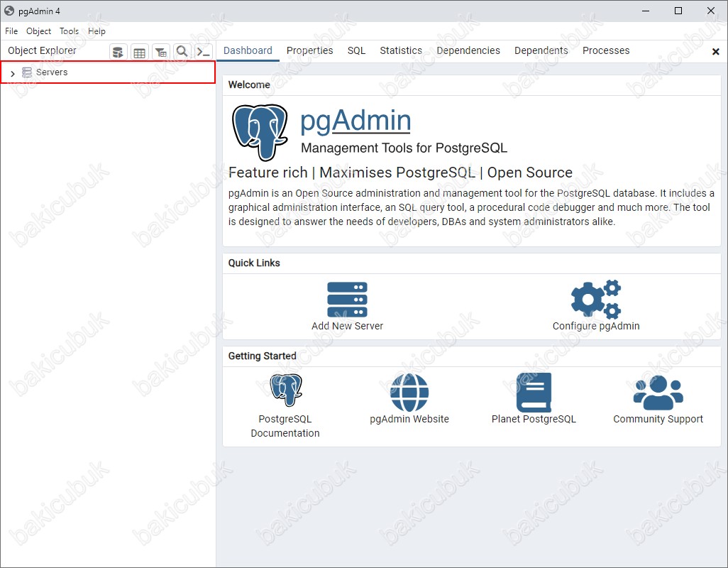Switch to the Dependents tab
The image size is (728, 568).
click(541, 50)
